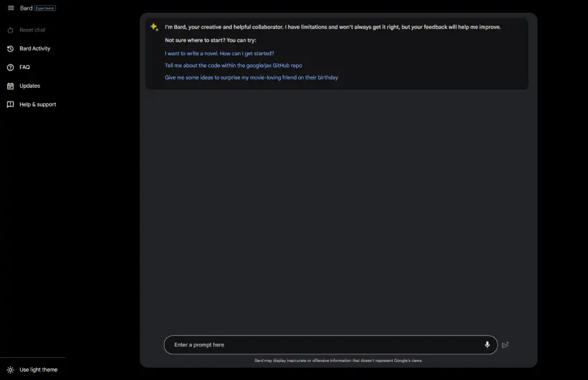
Task: Try 'I want to write a novel' suggestion
Action: coord(219,53)
